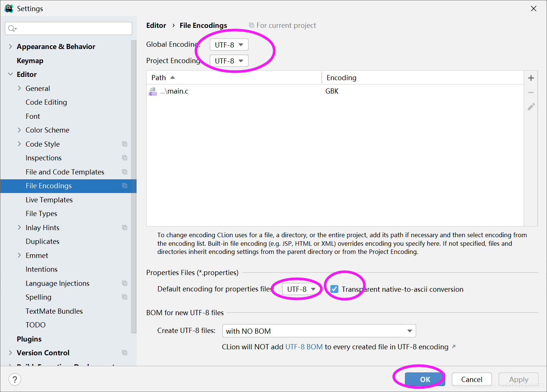The height and width of the screenshot is (392, 547).
Task: Open the UTF-8 BOM link
Action: [304, 347]
